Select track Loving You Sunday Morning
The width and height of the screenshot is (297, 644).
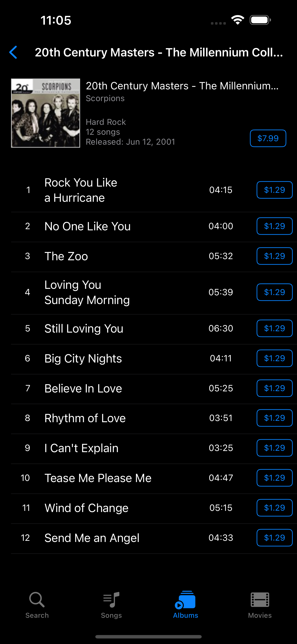(x=154, y=293)
